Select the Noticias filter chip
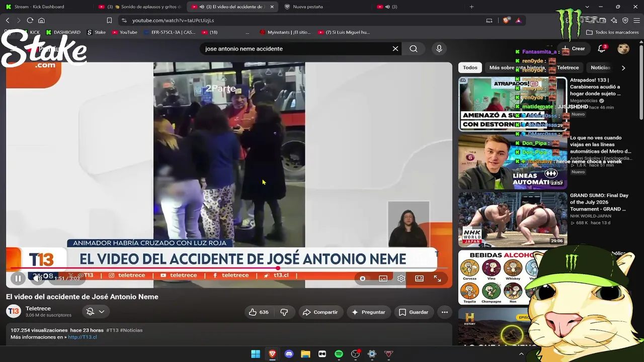The image size is (644, 362). click(600, 67)
